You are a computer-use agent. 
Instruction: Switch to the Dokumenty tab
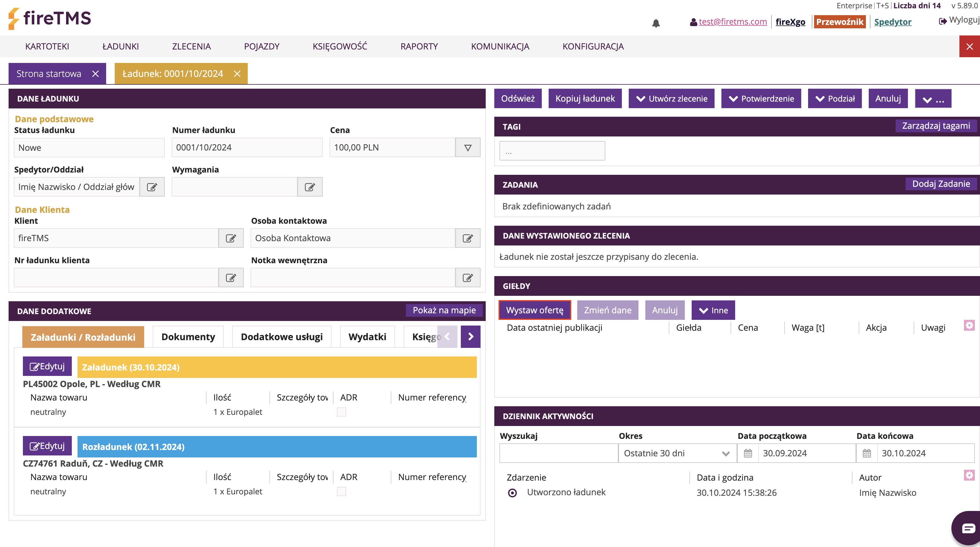188,337
